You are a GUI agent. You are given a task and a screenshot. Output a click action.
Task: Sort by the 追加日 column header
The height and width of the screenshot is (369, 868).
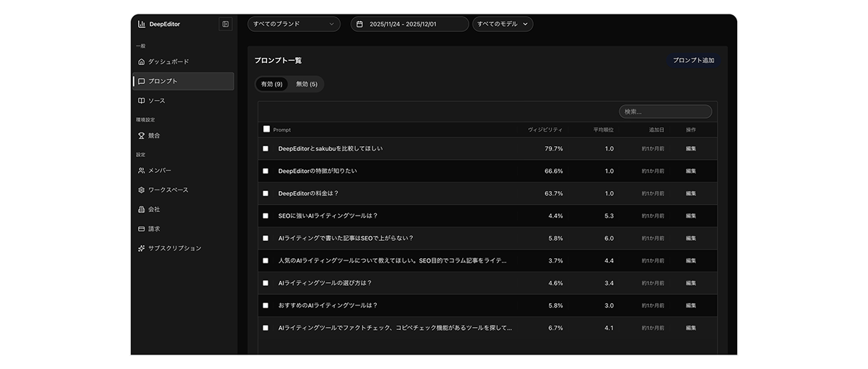tap(657, 130)
